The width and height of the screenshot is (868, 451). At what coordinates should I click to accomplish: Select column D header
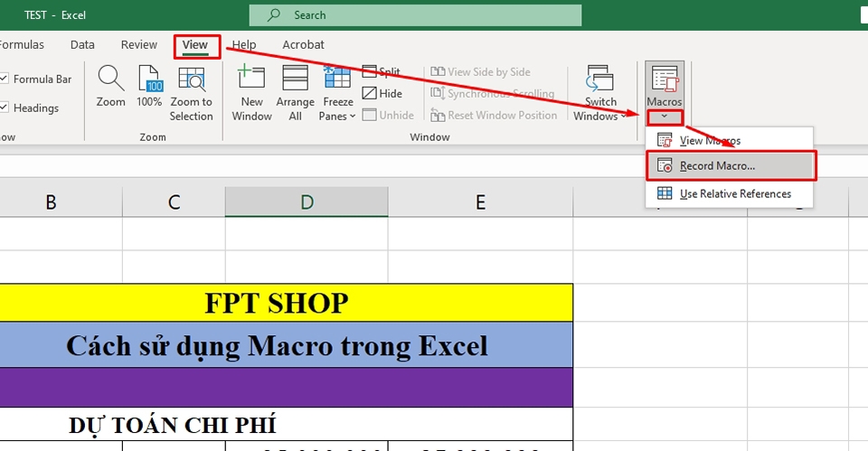tap(307, 202)
